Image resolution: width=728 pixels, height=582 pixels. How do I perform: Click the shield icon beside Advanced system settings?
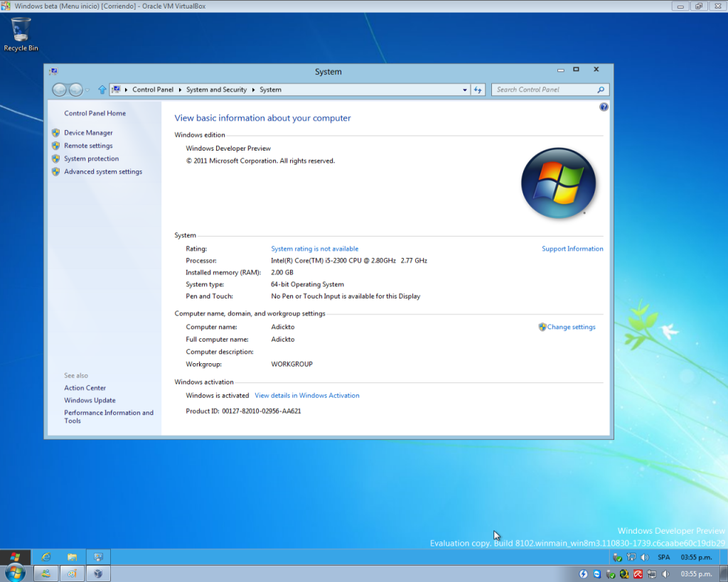(55, 172)
